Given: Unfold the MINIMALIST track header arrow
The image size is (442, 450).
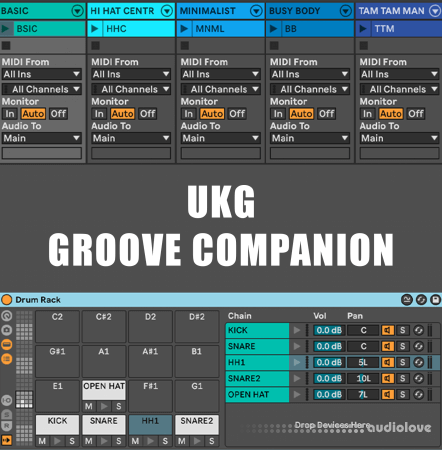Looking at the screenshot, I should click(256, 11).
